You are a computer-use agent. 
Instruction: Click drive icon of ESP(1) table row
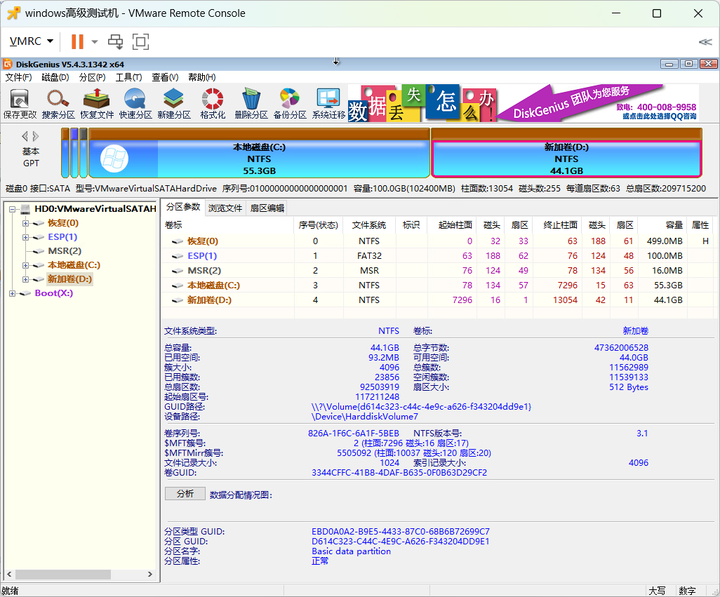tap(177, 256)
